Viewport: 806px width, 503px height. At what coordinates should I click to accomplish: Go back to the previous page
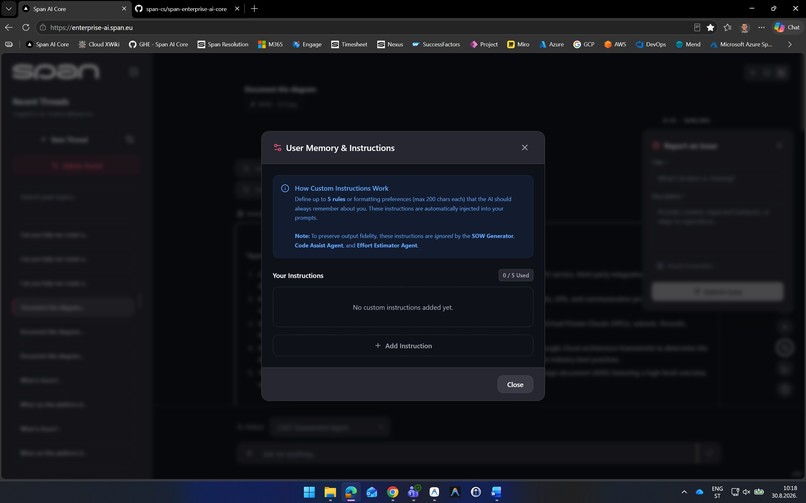coord(9,27)
